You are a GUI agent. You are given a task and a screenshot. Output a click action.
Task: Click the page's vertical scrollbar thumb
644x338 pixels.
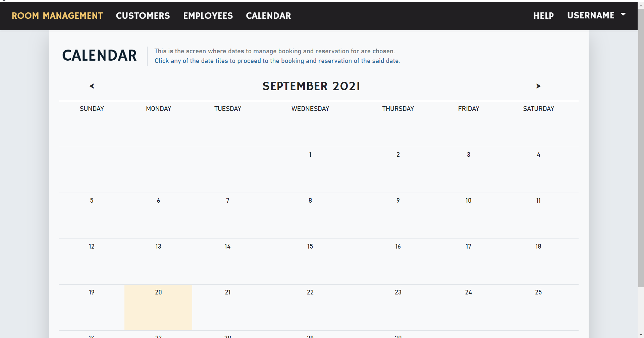point(641,147)
